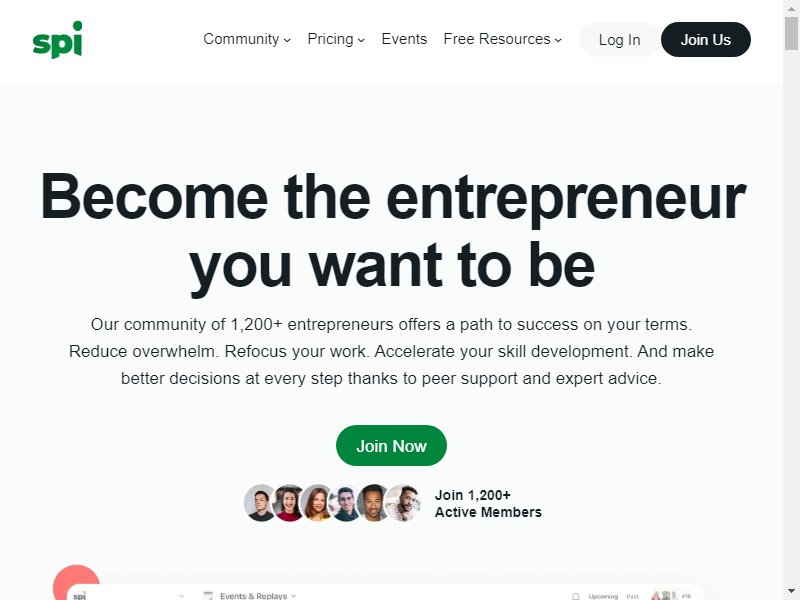The image size is (800, 600).
Task: Expand the Free Resources dropdown chevron
Action: 558,40
